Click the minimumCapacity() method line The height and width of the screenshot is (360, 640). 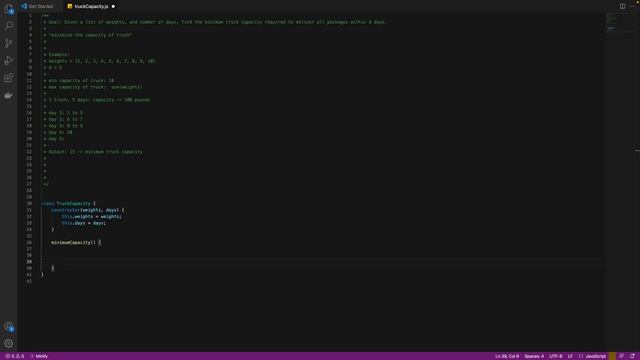[76, 242]
